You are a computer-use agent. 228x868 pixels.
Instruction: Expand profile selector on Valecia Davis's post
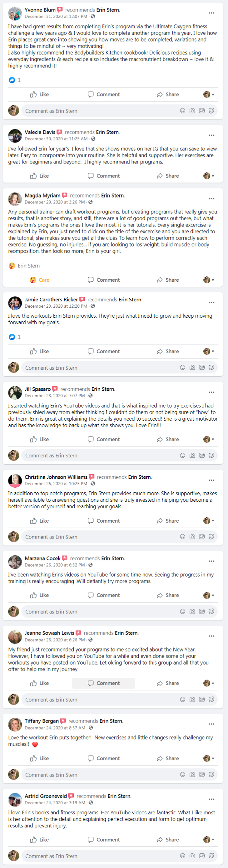click(x=209, y=176)
